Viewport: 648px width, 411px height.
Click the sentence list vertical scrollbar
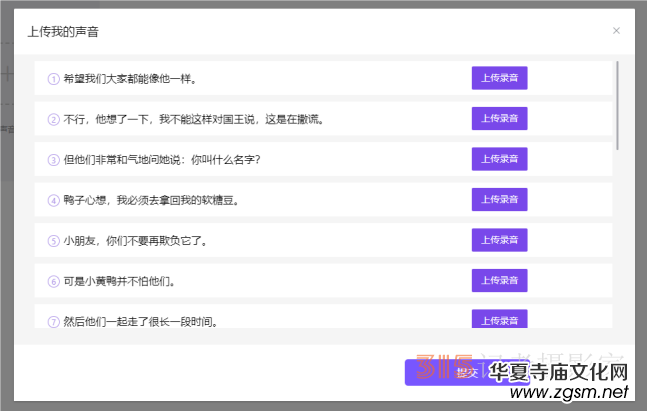[x=618, y=105]
